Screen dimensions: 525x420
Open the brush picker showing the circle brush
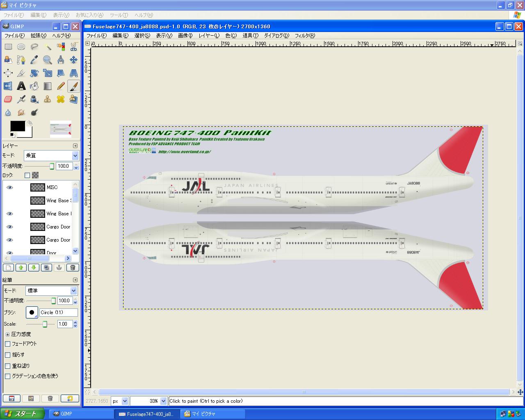32,313
